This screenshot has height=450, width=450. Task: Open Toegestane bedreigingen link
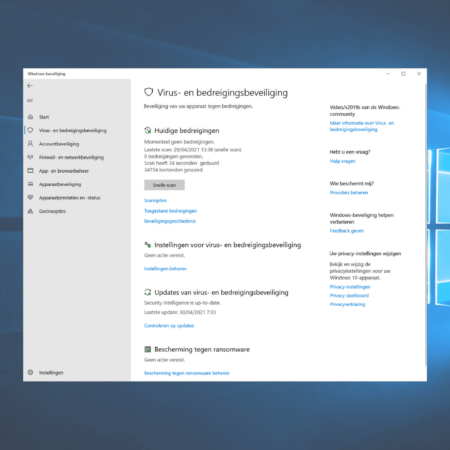pyautogui.click(x=170, y=211)
